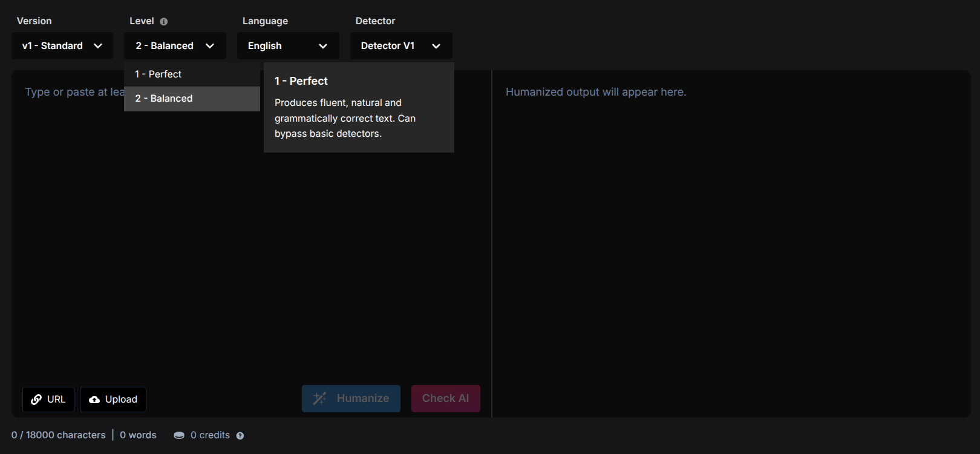Click the URL button
This screenshot has width=980, height=454.
coord(48,400)
